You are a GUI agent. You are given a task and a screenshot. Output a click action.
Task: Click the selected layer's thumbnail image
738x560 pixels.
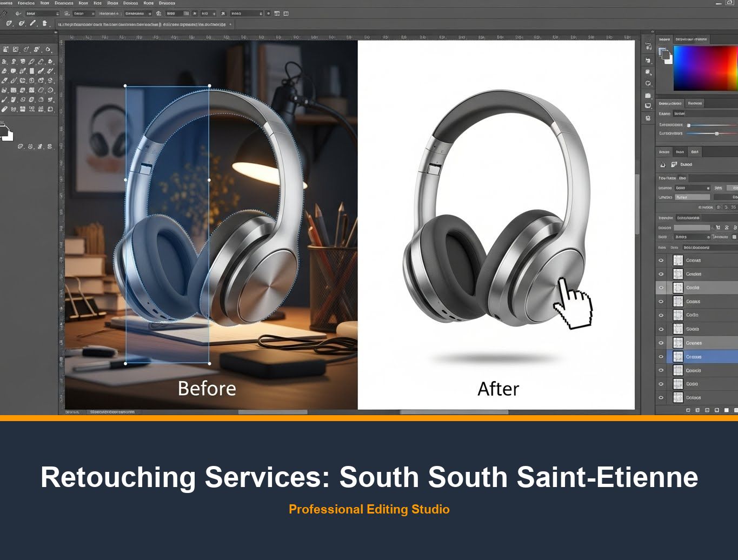click(x=677, y=357)
